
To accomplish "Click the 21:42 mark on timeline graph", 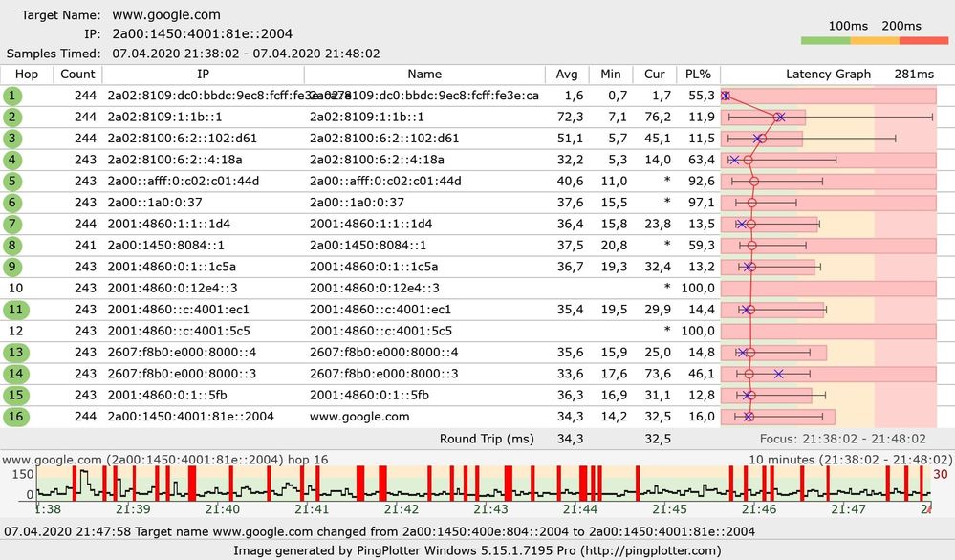I will pyautogui.click(x=402, y=508).
